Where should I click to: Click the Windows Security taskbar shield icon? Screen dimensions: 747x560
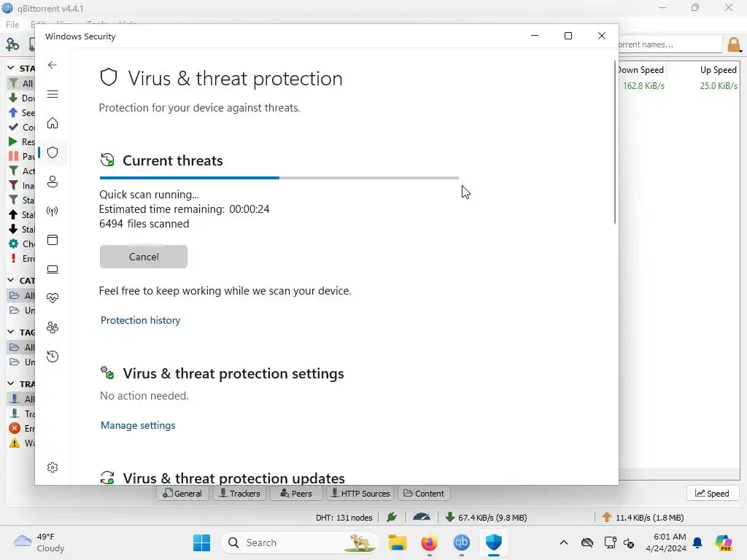point(494,542)
